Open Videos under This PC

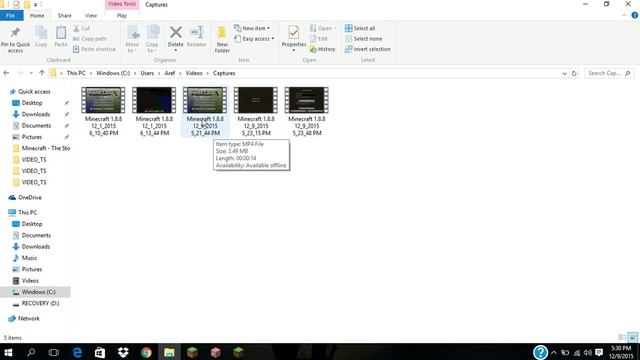pyautogui.click(x=30, y=281)
